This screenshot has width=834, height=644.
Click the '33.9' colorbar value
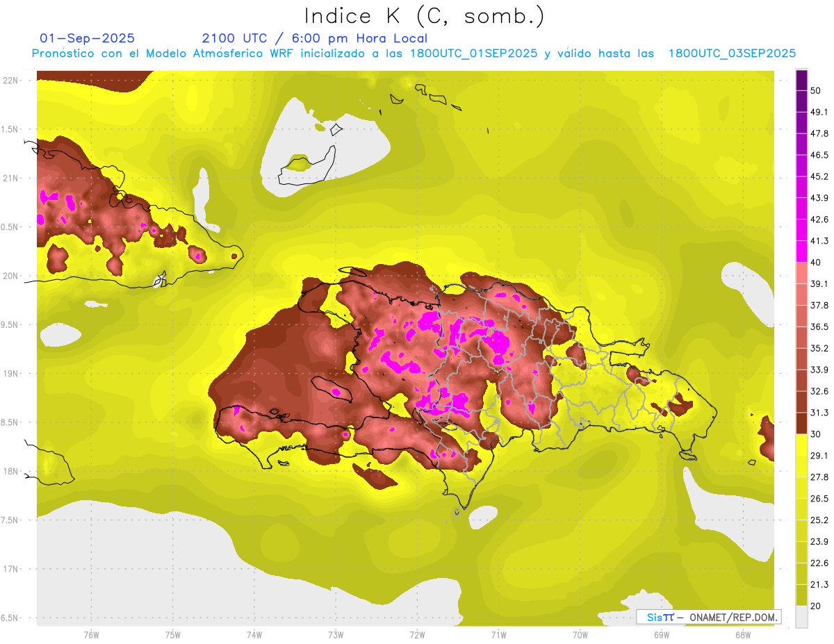point(819,370)
